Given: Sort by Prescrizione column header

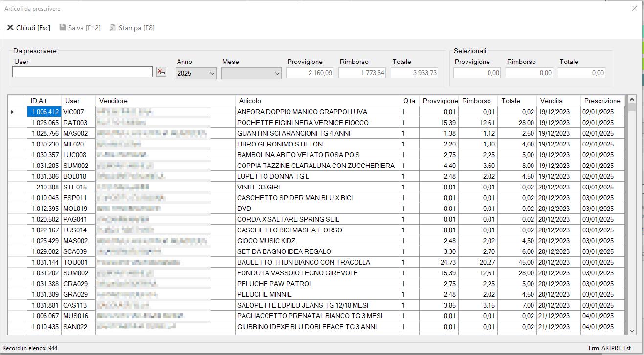Looking at the screenshot, I should [x=602, y=101].
